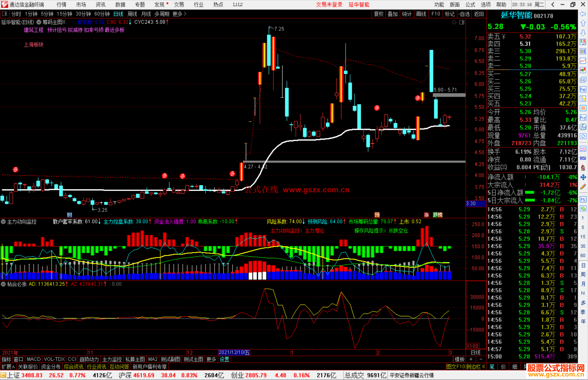Viewport: 588px width, 380px height.
Task: Select the pencil drawing tool icon
Action: point(583,187)
